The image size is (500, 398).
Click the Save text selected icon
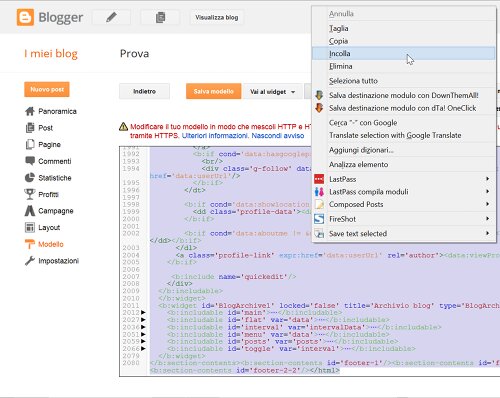pyautogui.click(x=319, y=233)
